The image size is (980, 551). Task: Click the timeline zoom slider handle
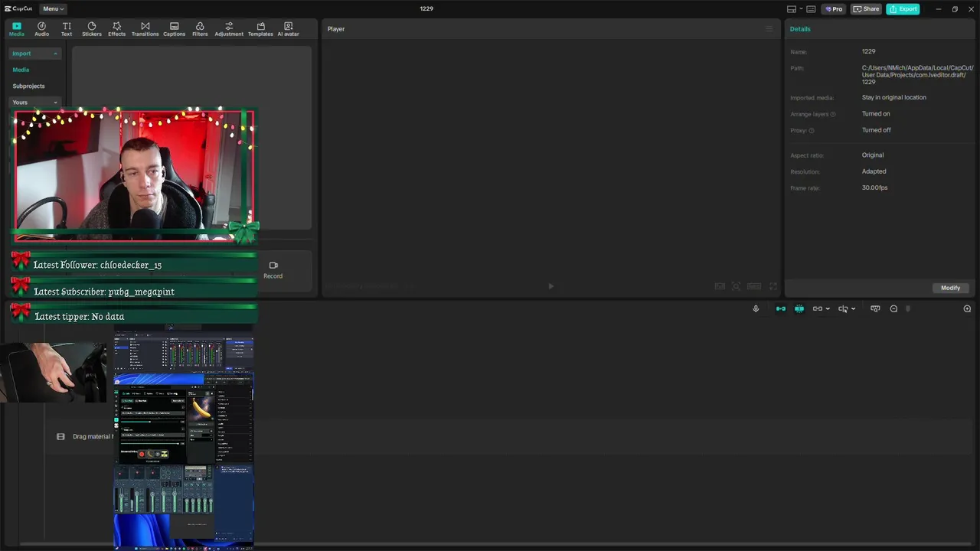908,308
